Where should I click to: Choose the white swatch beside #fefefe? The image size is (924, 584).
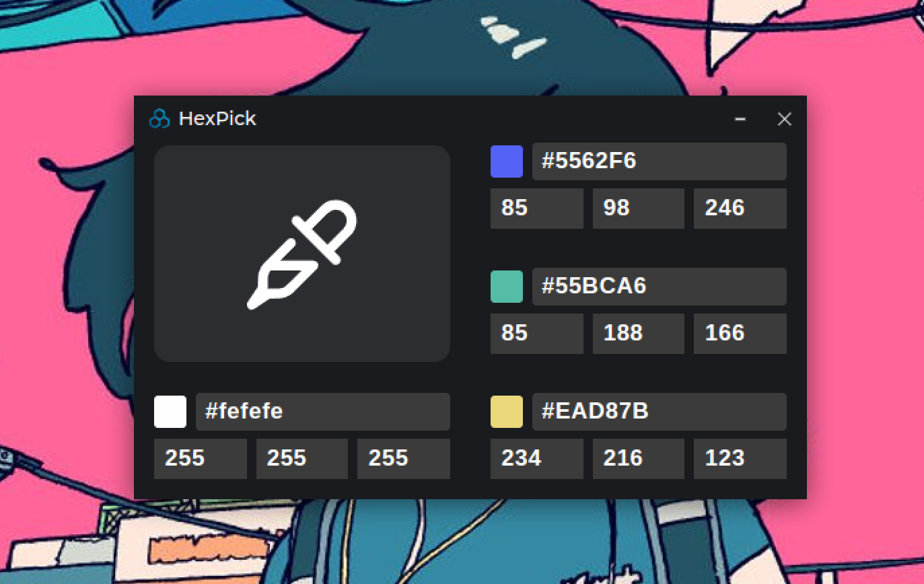click(170, 412)
